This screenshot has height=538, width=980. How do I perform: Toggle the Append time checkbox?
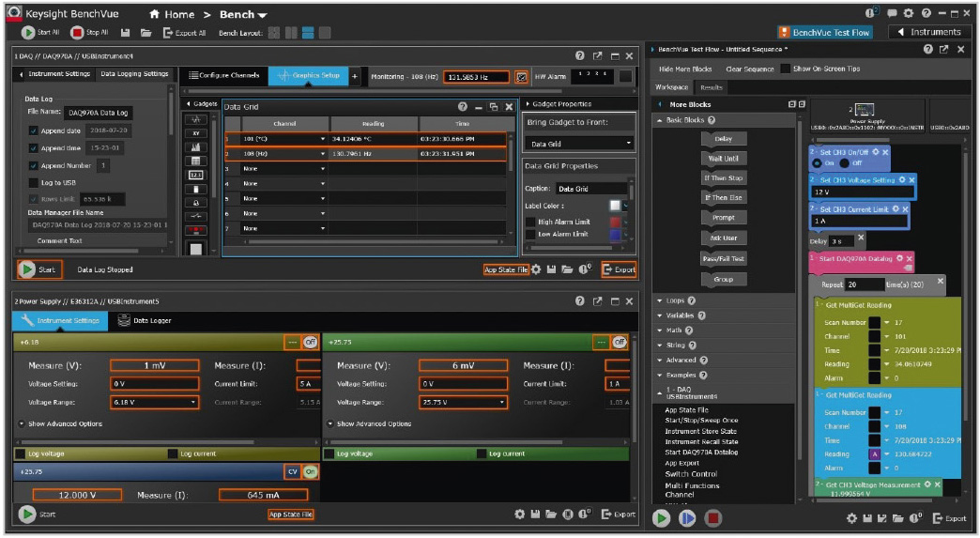click(x=33, y=148)
